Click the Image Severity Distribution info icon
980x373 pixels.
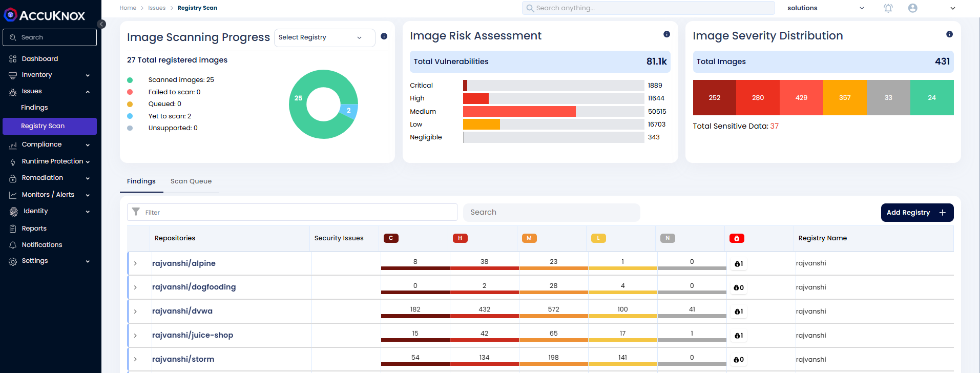coord(949,34)
